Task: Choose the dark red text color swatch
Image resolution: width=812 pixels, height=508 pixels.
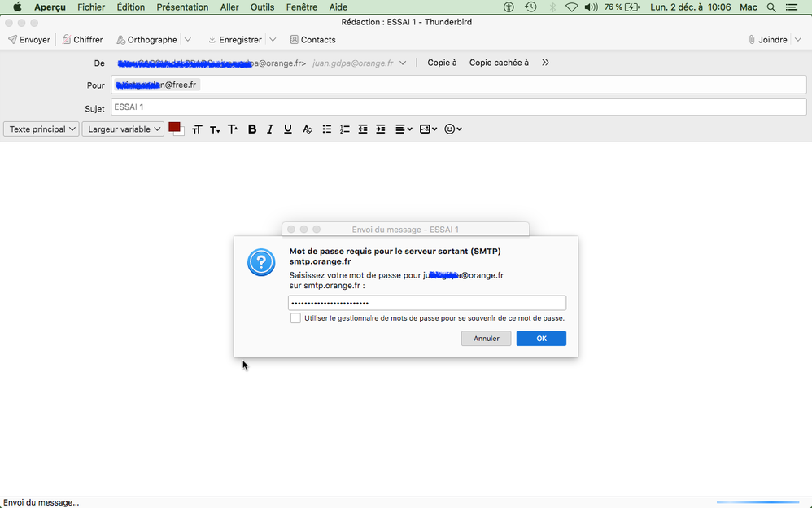Action: pyautogui.click(x=174, y=127)
